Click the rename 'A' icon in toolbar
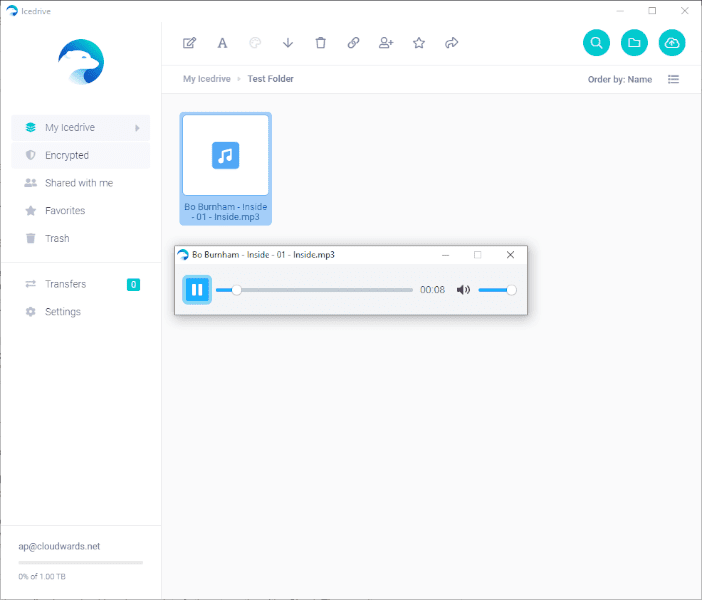The image size is (704, 600). 222,43
